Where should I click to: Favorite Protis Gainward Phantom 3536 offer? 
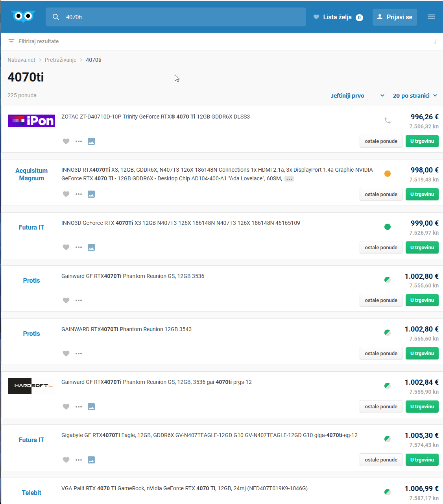[66, 300]
